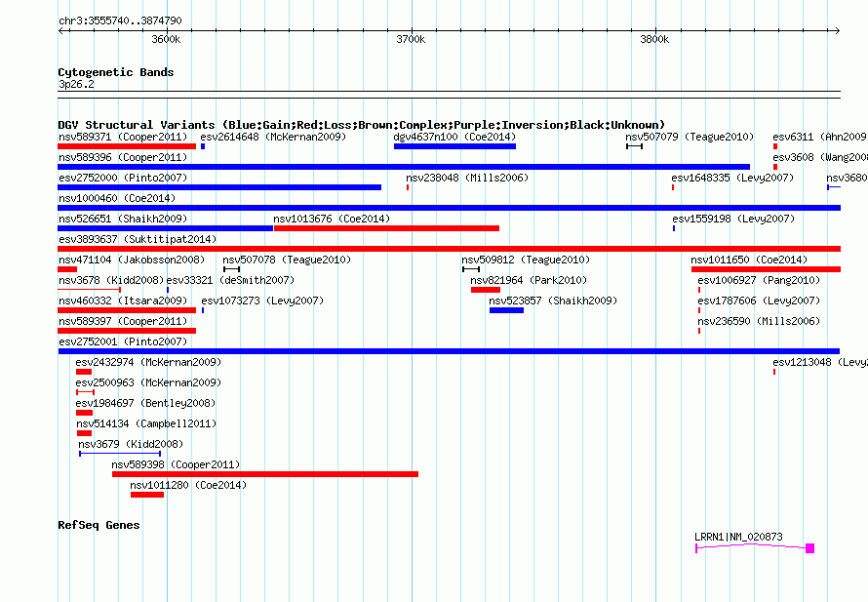Click the esv2752001 (Pinto2007) label
Viewport: 868px width, 602px height.
[123, 341]
